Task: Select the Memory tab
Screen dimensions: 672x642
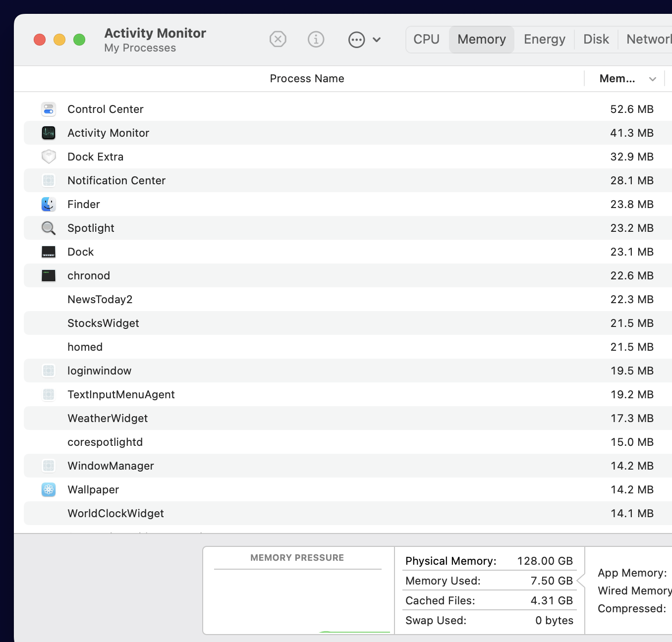Action: [481, 39]
